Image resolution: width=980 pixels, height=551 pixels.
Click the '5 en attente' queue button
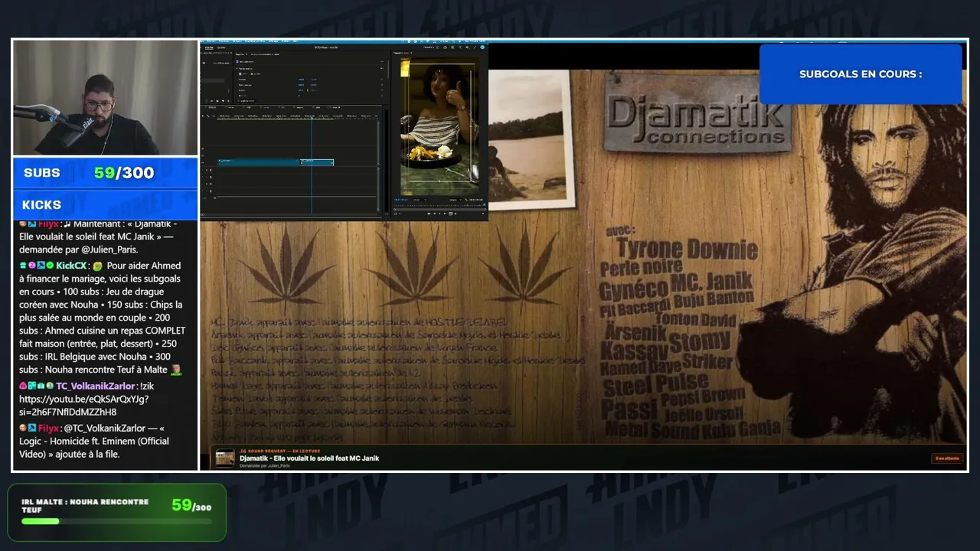[x=946, y=458]
